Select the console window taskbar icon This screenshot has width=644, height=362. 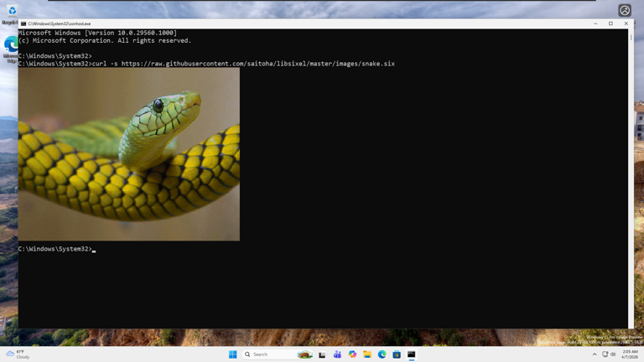[412, 354]
